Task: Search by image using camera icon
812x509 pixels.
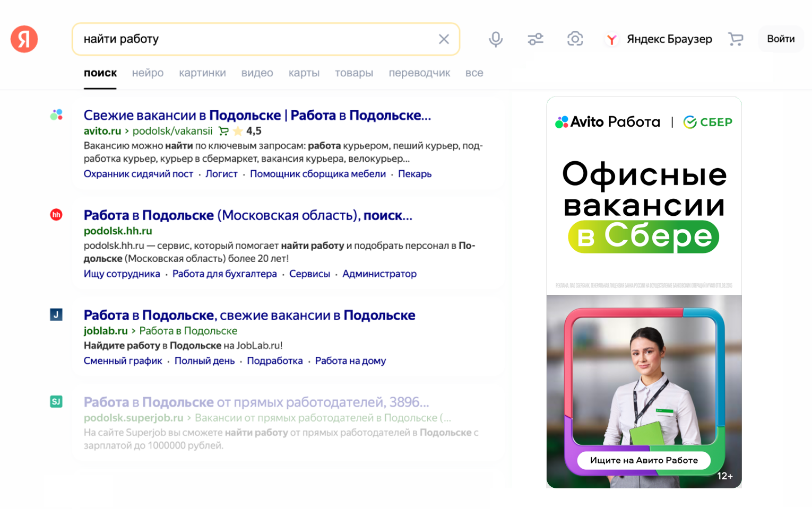Action: click(575, 39)
